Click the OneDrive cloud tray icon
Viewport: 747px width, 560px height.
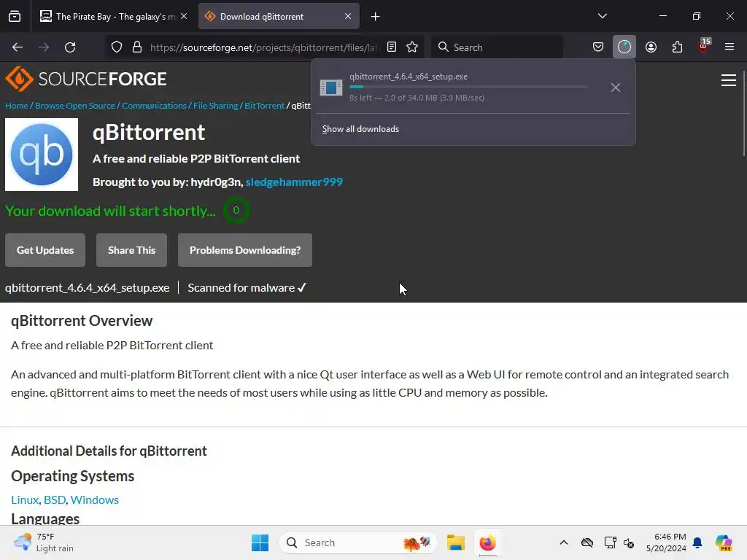pyautogui.click(x=587, y=542)
